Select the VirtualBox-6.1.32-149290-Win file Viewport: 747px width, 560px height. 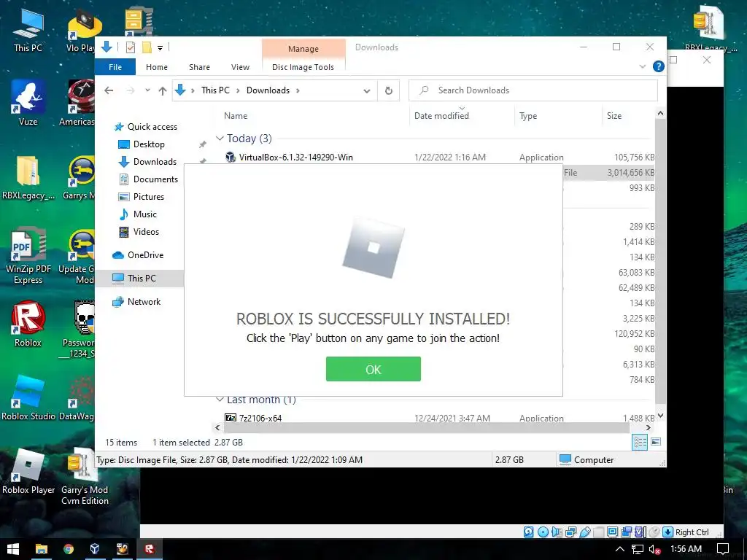click(295, 157)
